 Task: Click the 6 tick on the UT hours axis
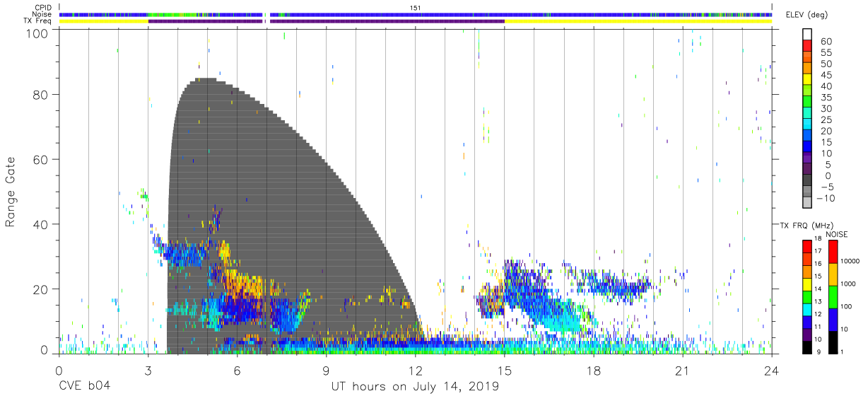click(237, 371)
